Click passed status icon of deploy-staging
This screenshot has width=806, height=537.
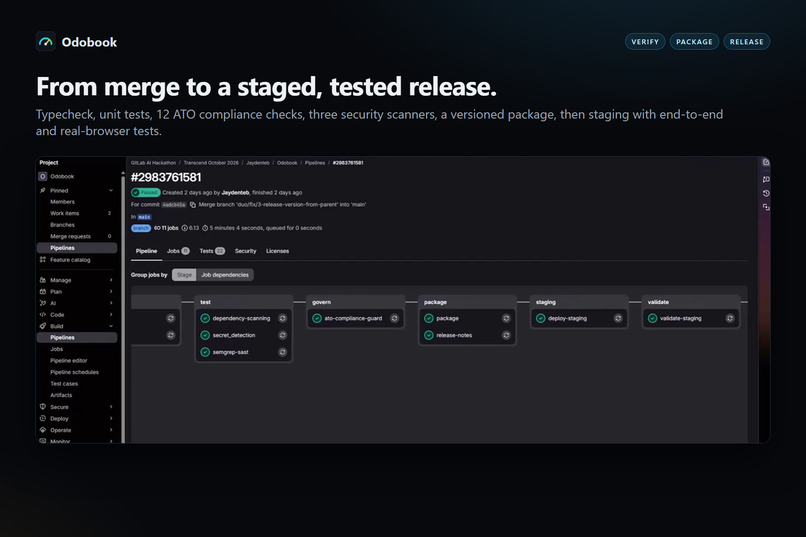pos(541,318)
